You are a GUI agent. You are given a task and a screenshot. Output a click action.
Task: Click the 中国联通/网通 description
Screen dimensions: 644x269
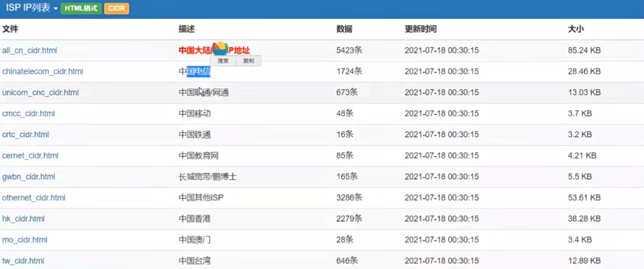point(204,92)
